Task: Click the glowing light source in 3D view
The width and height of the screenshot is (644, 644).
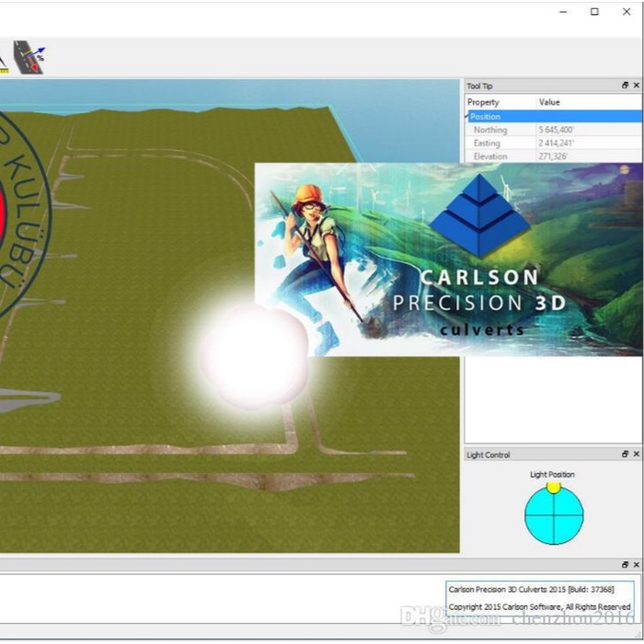Action: (254, 357)
